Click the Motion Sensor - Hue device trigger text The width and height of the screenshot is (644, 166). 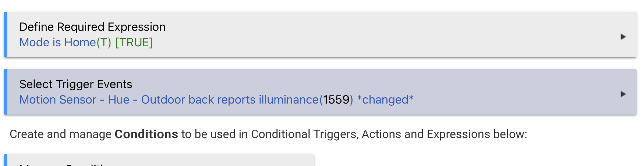pyautogui.click(x=74, y=100)
